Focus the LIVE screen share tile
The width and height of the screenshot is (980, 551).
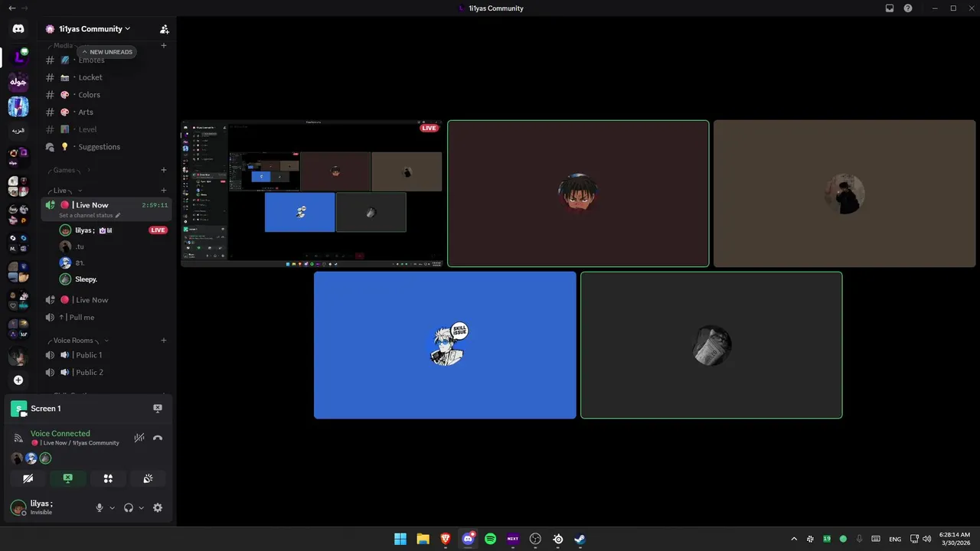[x=312, y=194]
